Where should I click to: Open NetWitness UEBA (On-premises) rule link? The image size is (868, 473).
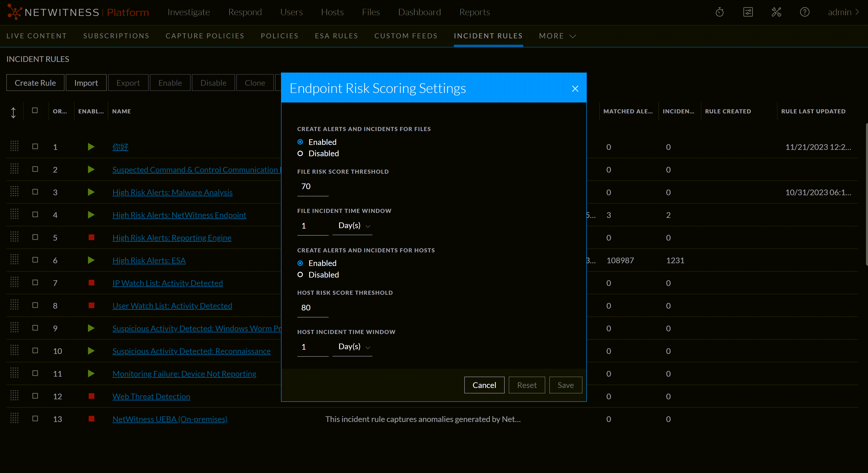(x=170, y=419)
